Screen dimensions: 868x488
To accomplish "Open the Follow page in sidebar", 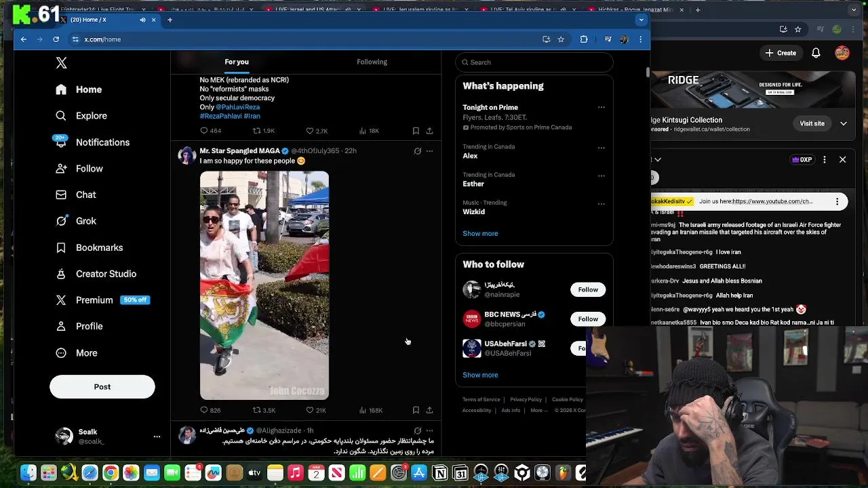I will click(79, 169).
